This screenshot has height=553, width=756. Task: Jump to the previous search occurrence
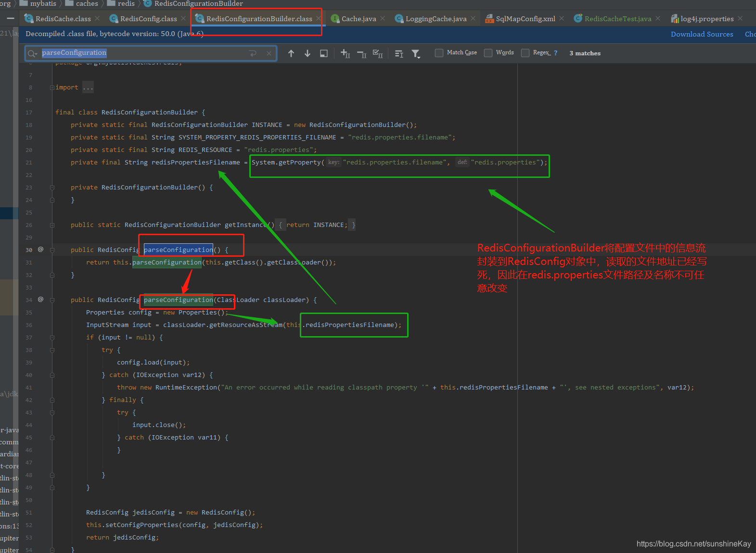pos(291,53)
